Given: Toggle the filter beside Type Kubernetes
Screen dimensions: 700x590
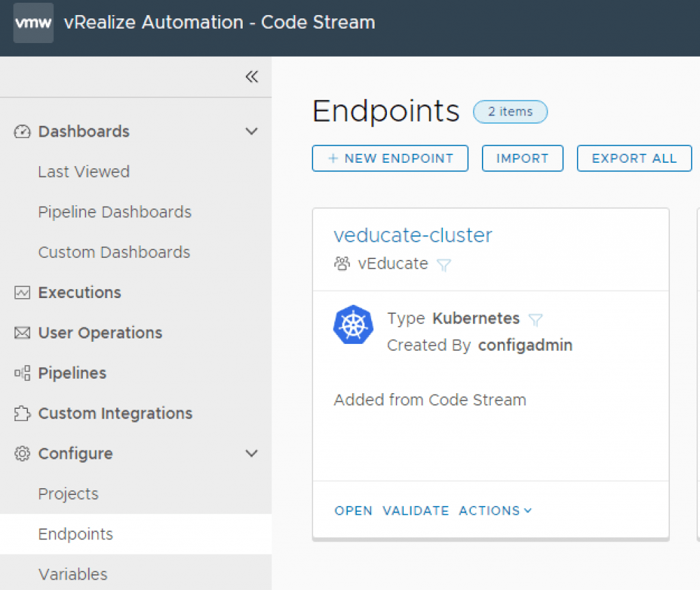Looking at the screenshot, I should [536, 319].
